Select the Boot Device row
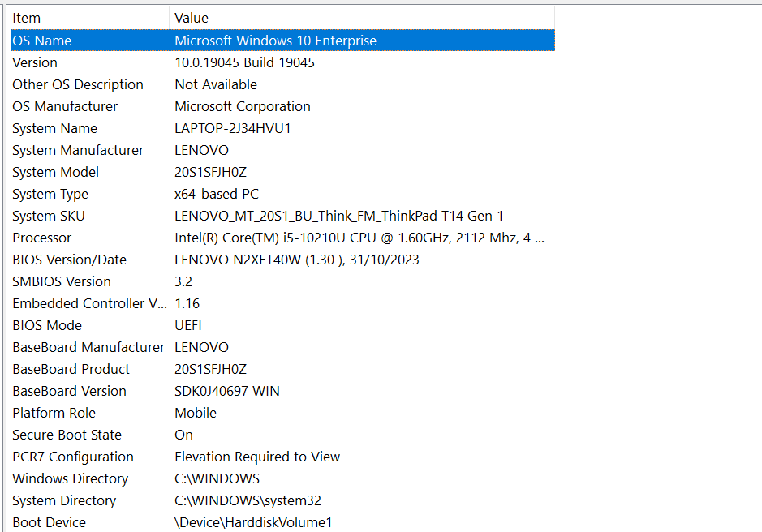The image size is (762, 532). [282, 521]
